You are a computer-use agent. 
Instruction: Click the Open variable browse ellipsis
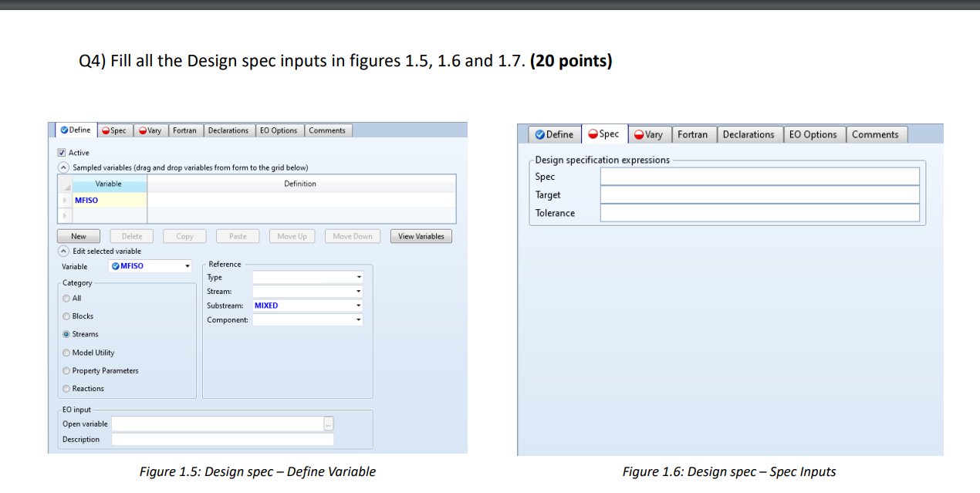click(329, 424)
